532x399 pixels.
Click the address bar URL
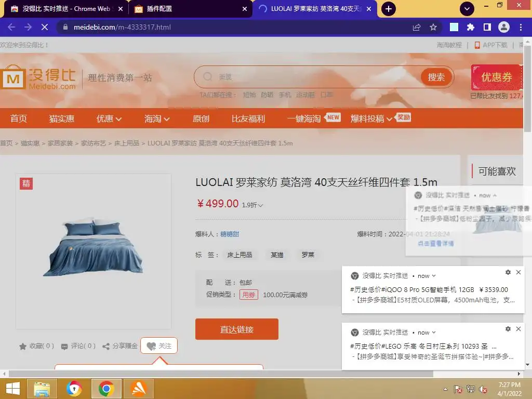click(x=122, y=27)
